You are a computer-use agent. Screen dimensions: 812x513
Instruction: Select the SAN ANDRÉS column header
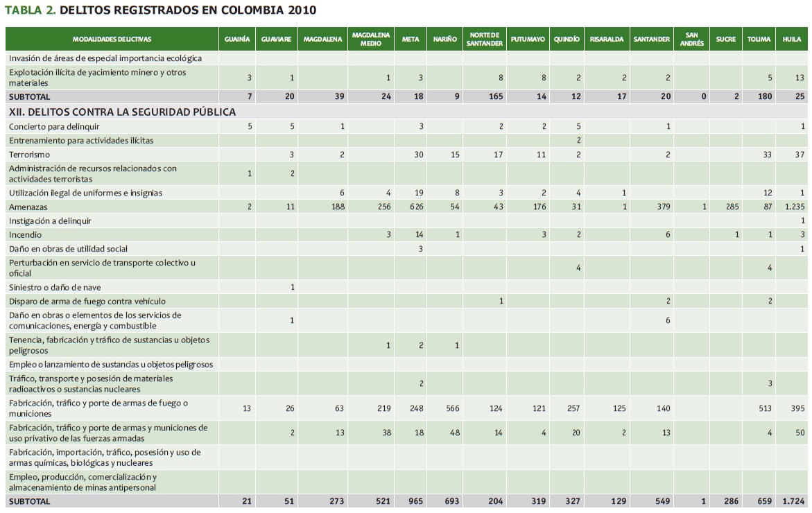691,40
